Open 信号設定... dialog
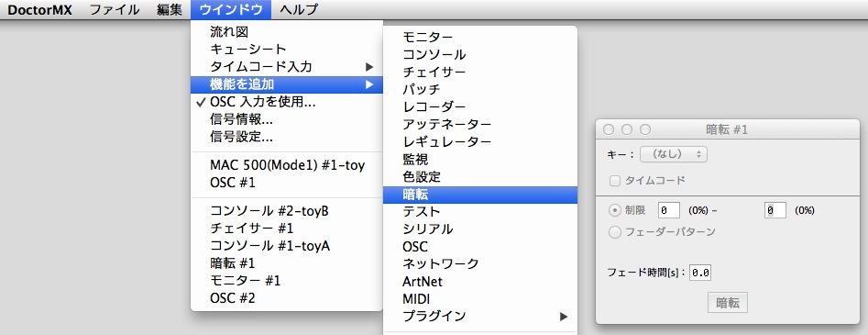This screenshot has height=335, width=868. [287, 137]
